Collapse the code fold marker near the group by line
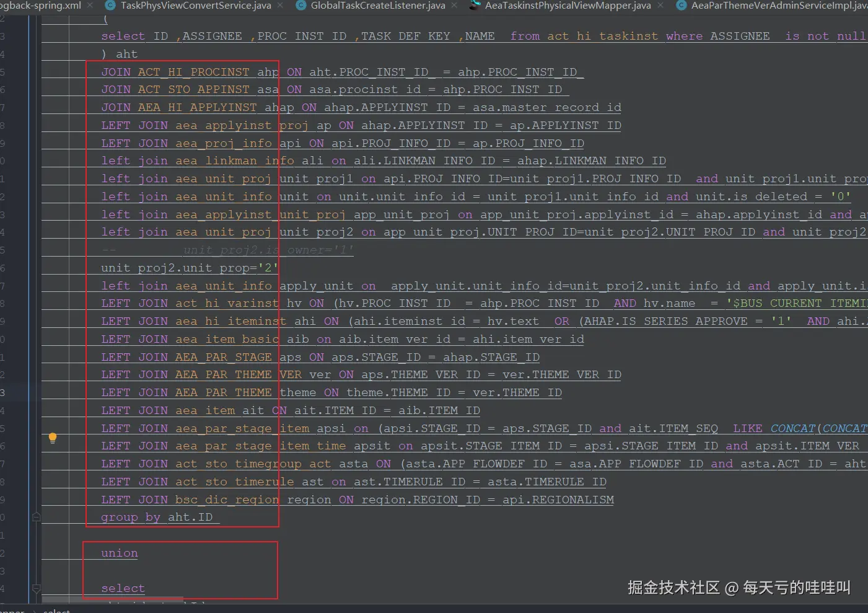868x613 pixels. (x=36, y=515)
